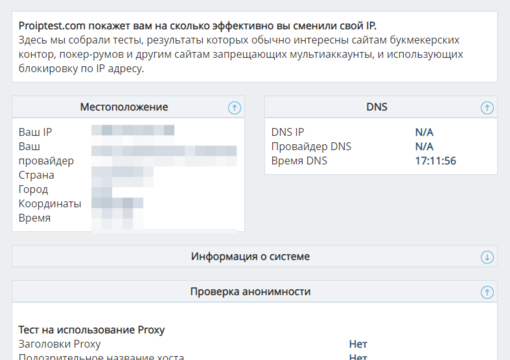
Task: Select the Время label in Местоположение
Action: coord(35,218)
